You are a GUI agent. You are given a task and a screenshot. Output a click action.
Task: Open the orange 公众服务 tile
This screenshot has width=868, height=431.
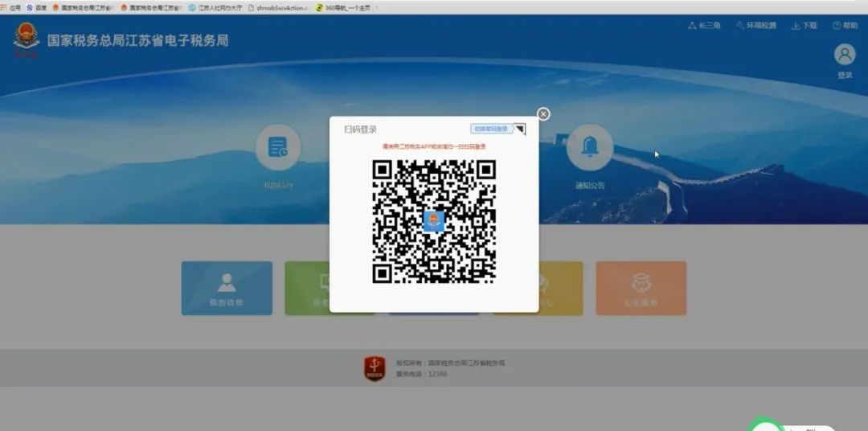(x=641, y=288)
